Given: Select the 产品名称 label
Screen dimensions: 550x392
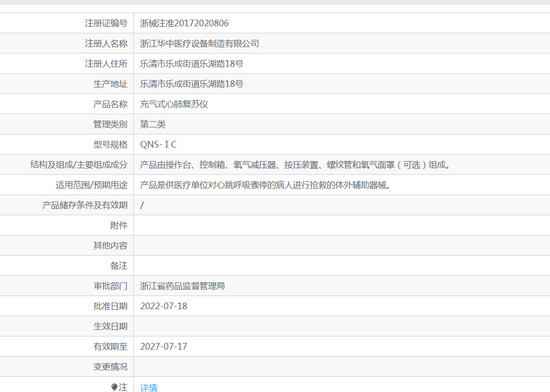Looking at the screenshot, I should (110, 104).
